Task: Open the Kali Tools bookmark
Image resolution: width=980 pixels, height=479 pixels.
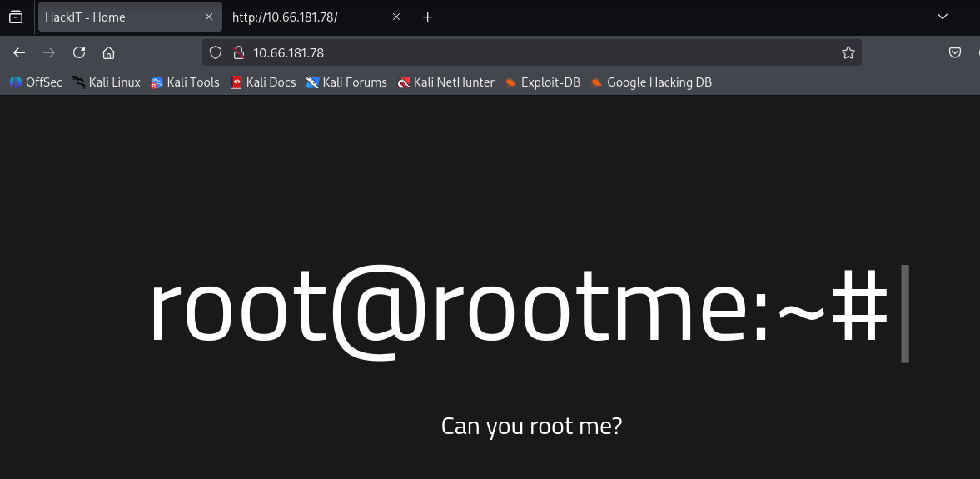Action: (x=185, y=82)
